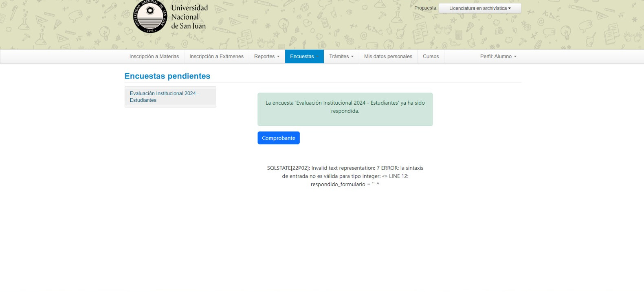The width and height of the screenshot is (644, 292).
Task: Click the caret arrow beside Trámites
Action: coord(352,57)
